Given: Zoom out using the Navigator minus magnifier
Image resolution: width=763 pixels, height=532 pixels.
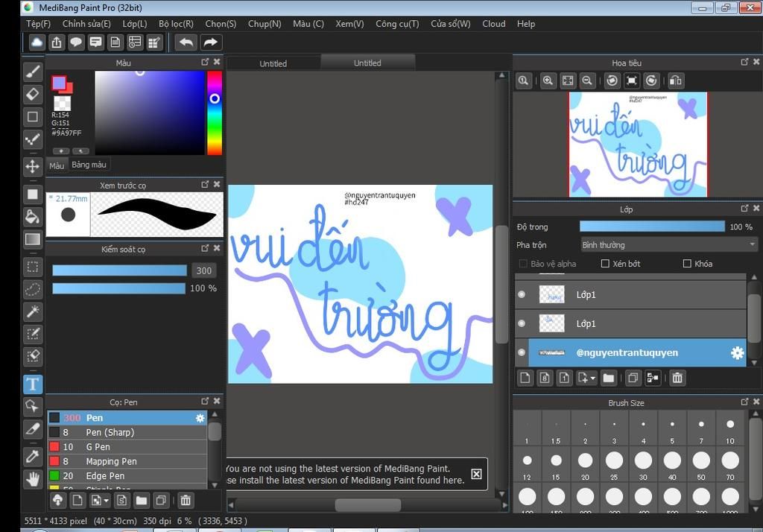Looking at the screenshot, I should pos(587,80).
